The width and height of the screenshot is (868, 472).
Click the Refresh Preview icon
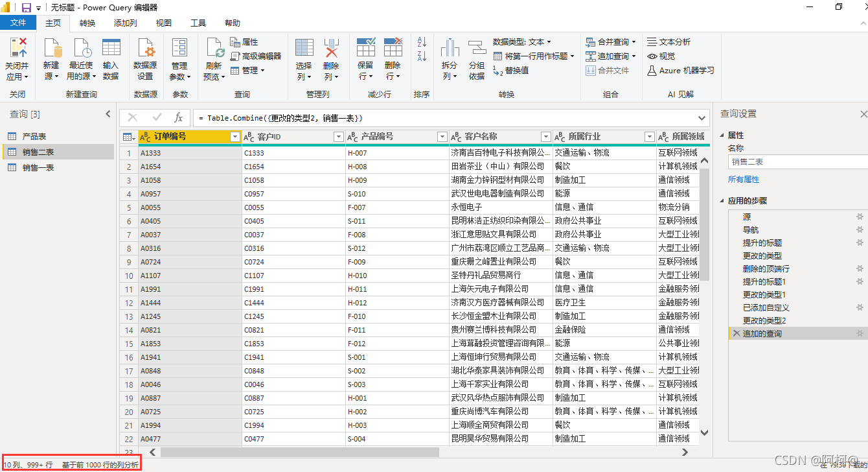coord(214,47)
